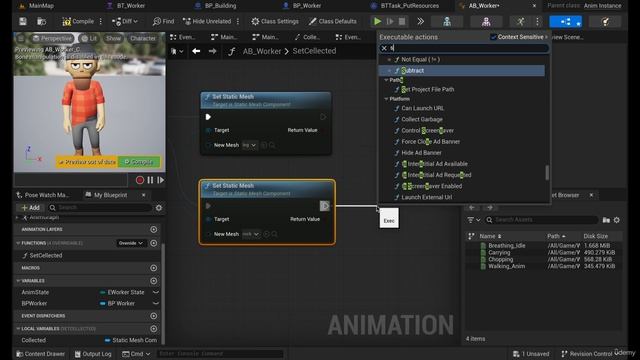Add a new event dispatcher
Screen dimensions: 640x360
point(153,316)
